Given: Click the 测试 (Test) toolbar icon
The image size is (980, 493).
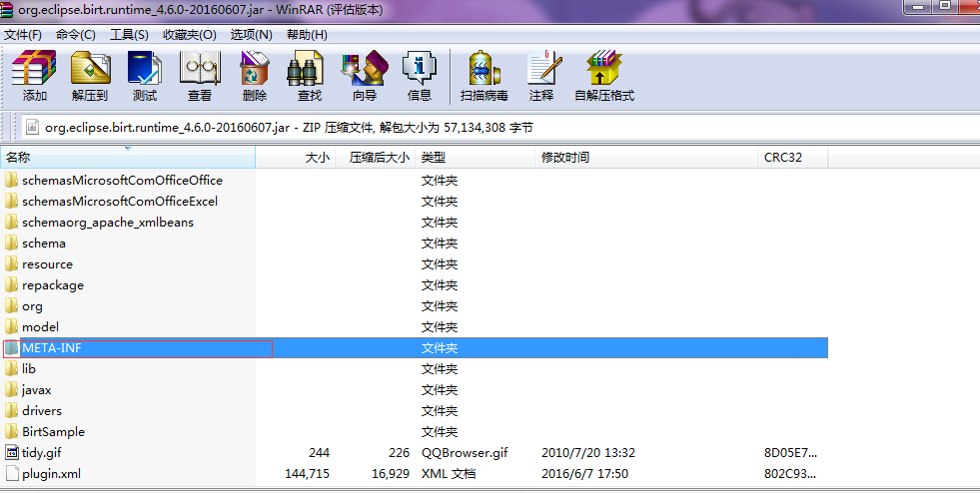Looking at the screenshot, I should click(x=145, y=68).
